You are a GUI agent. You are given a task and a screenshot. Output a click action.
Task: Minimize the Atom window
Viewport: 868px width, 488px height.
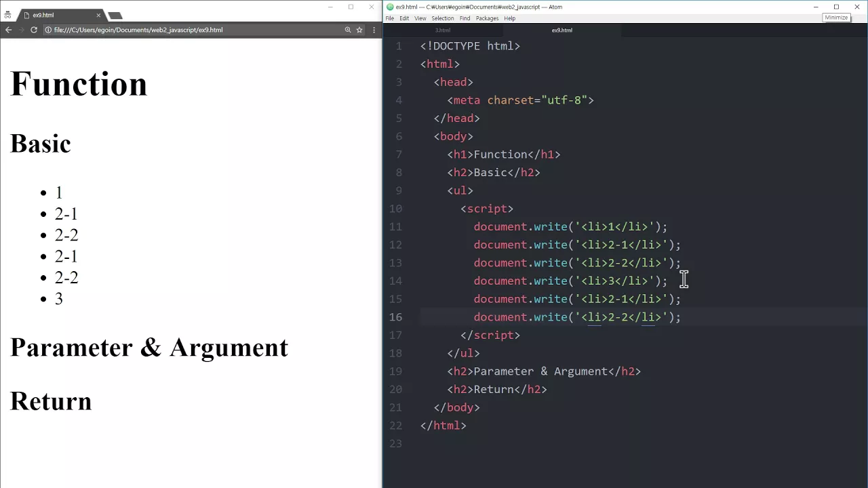point(816,7)
